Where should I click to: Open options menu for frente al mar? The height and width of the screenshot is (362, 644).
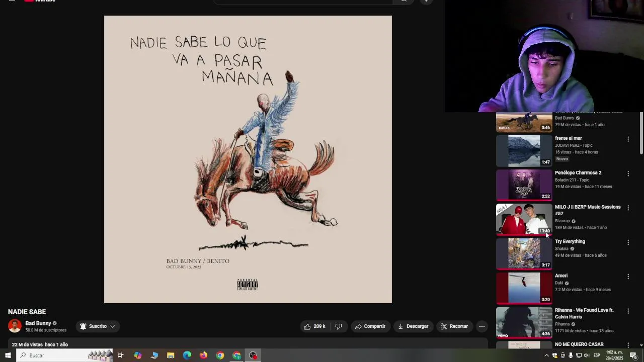[x=628, y=139]
